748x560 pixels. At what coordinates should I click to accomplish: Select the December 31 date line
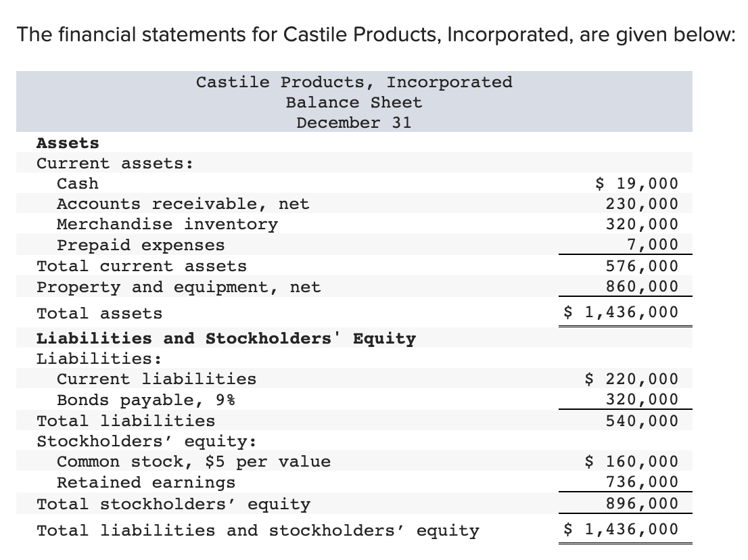(x=354, y=122)
